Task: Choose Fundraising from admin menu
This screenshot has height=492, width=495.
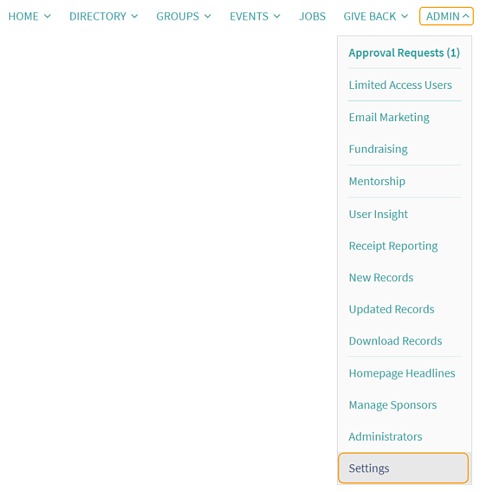Action: [378, 149]
